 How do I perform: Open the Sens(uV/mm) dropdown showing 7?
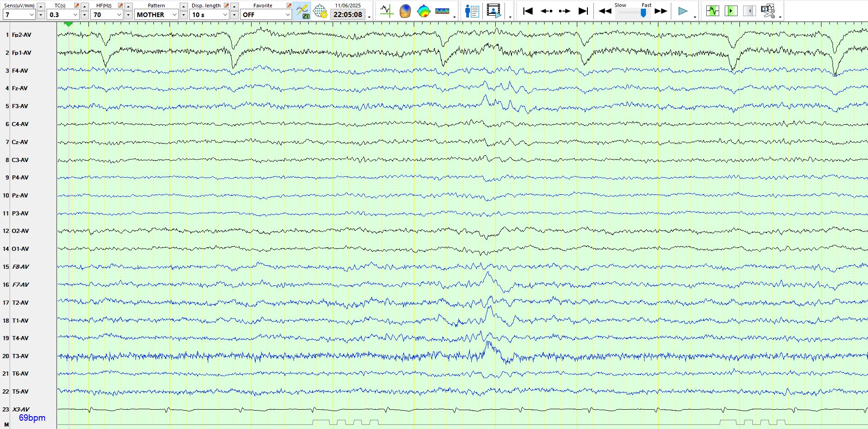19,15
